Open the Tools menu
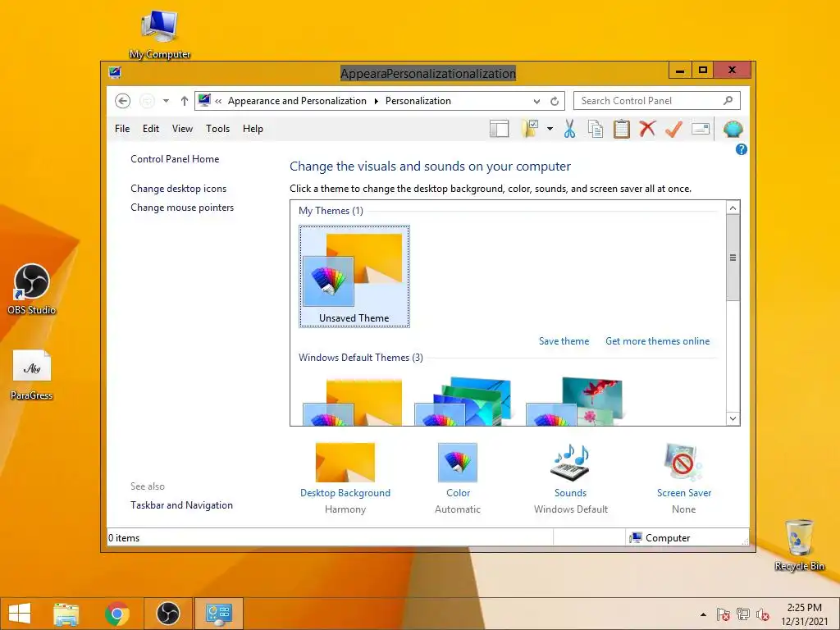This screenshot has width=840, height=630. pyautogui.click(x=217, y=129)
